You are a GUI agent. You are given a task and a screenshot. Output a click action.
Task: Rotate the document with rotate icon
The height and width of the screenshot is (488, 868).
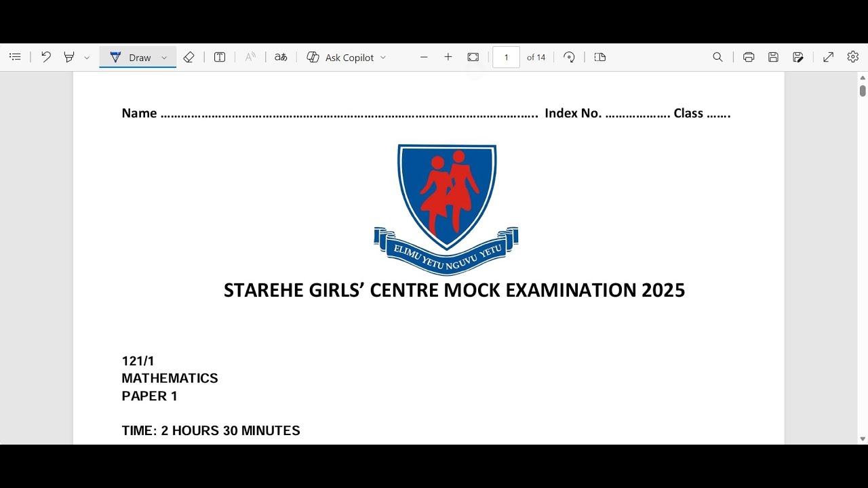click(x=570, y=58)
